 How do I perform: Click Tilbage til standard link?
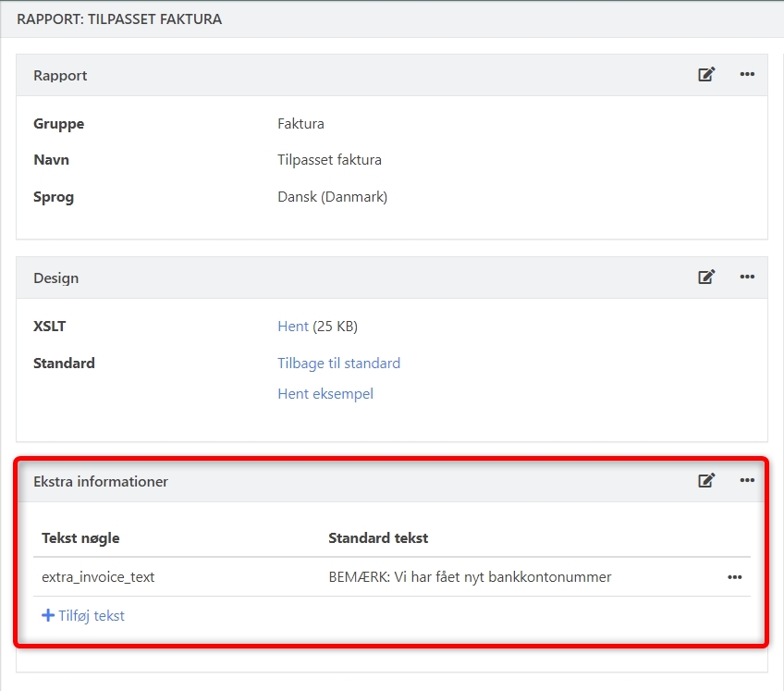coord(338,364)
